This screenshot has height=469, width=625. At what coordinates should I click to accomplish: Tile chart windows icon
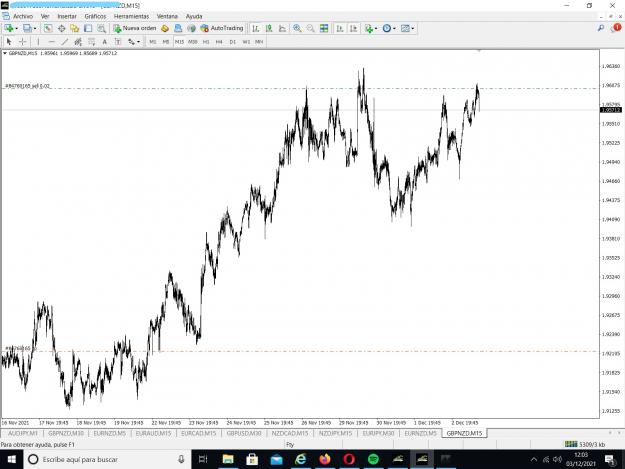pos(324,28)
